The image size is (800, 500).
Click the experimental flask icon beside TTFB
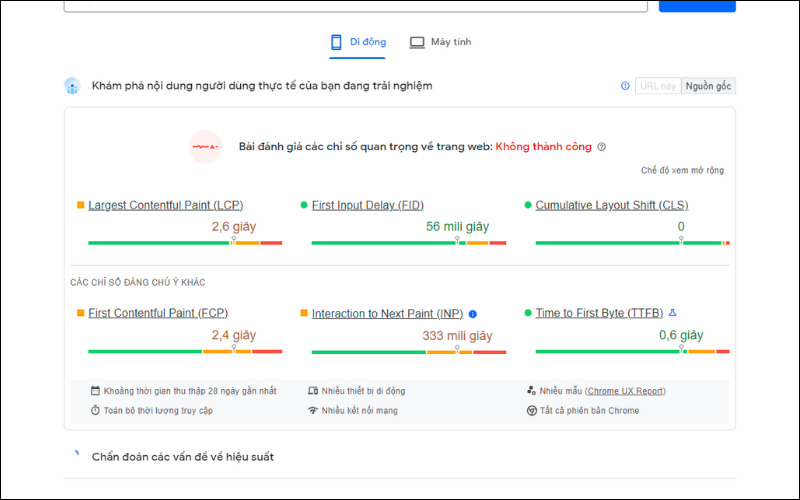tap(672, 313)
